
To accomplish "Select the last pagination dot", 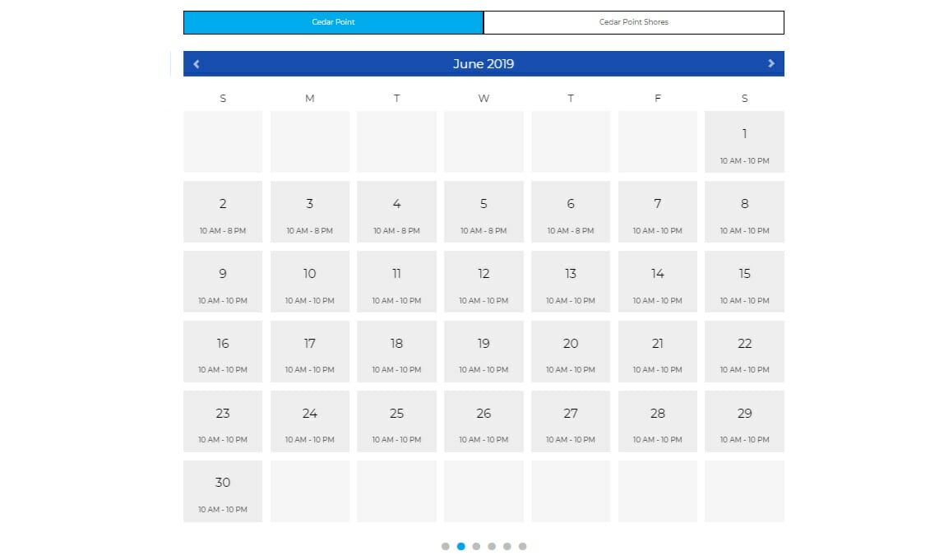I will click(x=523, y=546).
